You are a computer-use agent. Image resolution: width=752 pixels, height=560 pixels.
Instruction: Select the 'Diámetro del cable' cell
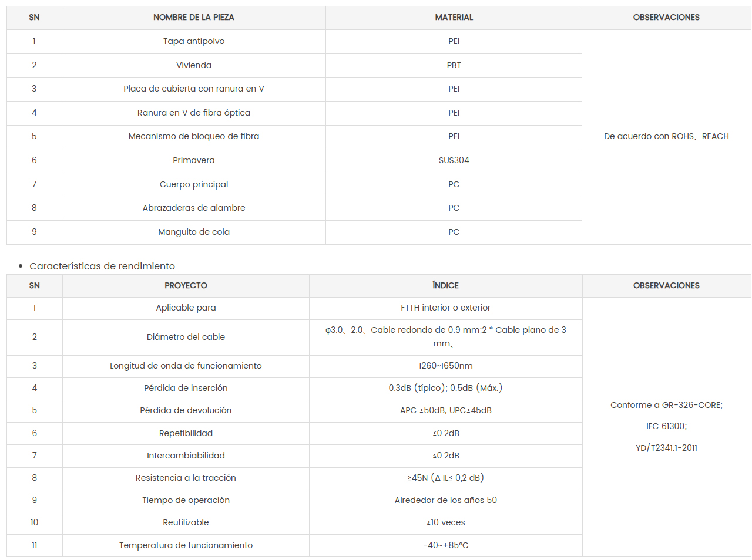click(x=186, y=337)
